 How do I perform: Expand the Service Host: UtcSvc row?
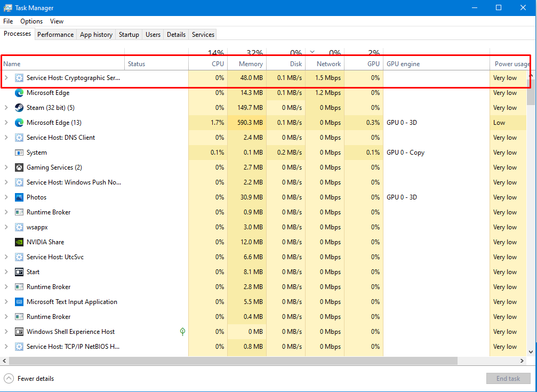[6, 257]
